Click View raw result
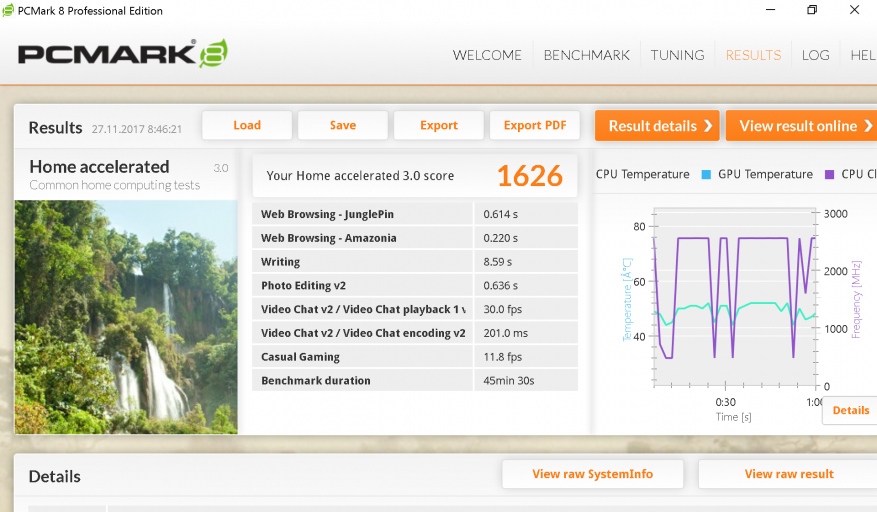 pyautogui.click(x=788, y=474)
